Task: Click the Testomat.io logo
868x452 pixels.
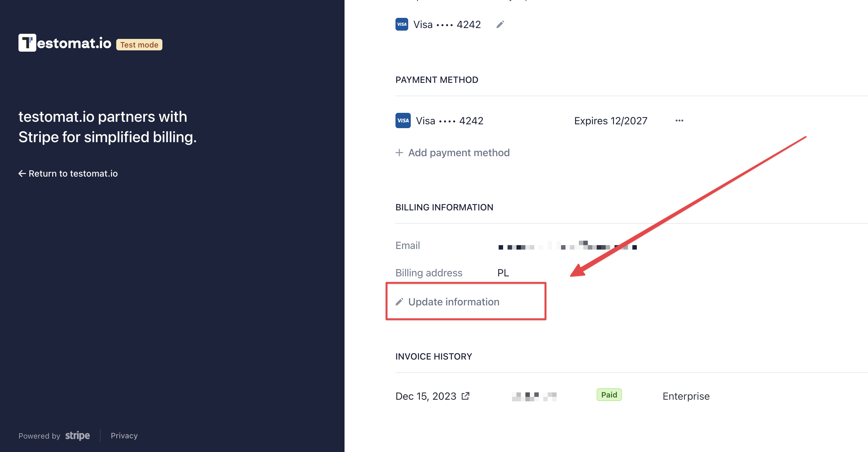Action: click(x=65, y=43)
